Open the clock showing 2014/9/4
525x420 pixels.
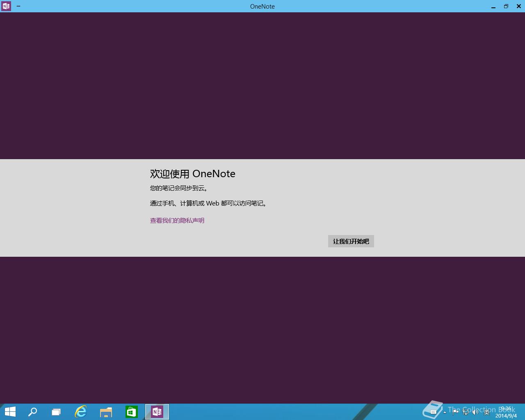(506, 412)
